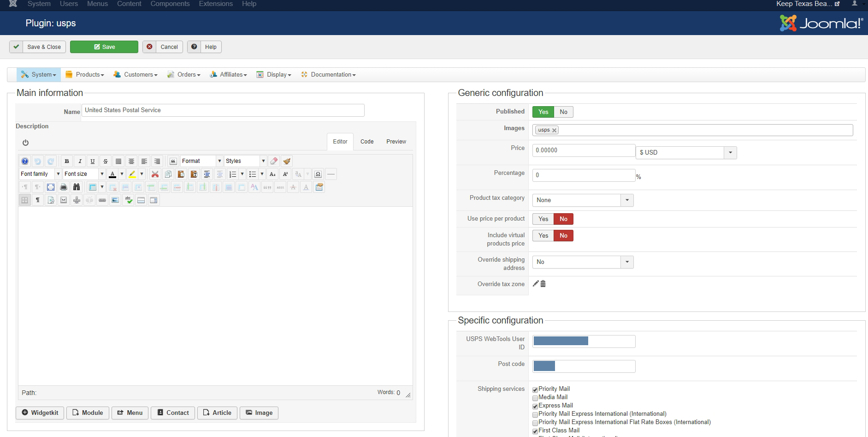Click the anchor icon in editor
The width and height of the screenshot is (868, 437).
(77, 200)
